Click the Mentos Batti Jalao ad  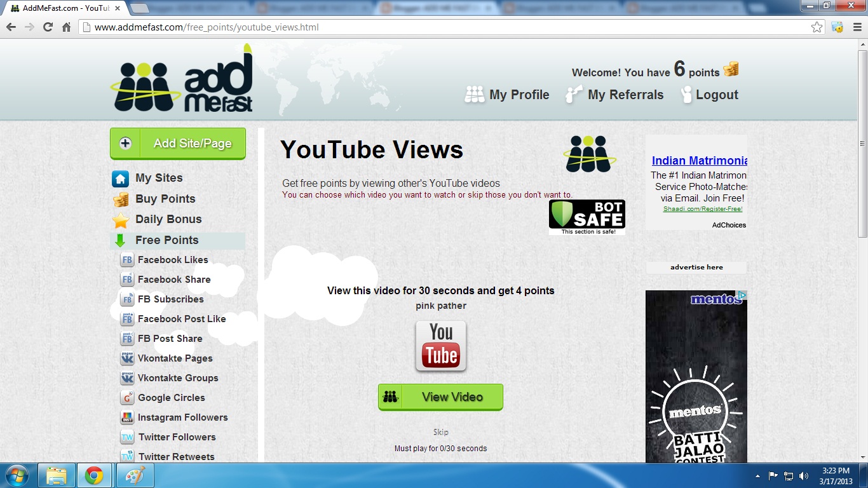coord(696,377)
